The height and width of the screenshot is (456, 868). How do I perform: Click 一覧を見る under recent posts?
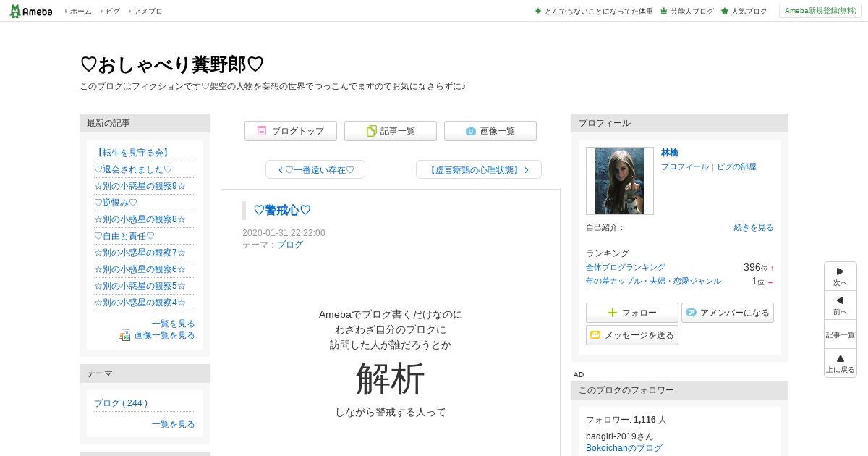(x=174, y=324)
